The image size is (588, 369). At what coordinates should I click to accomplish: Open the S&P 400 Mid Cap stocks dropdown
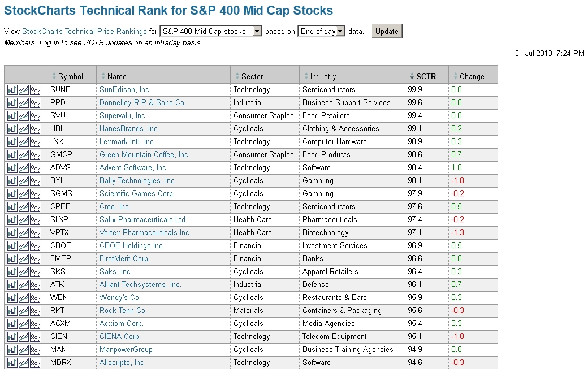coord(211,31)
